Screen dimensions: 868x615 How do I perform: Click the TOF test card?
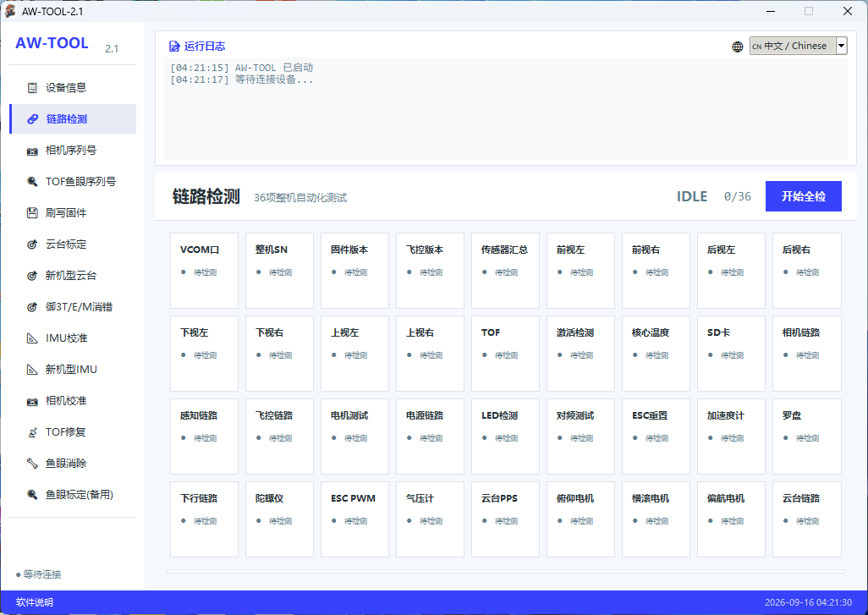click(x=505, y=354)
